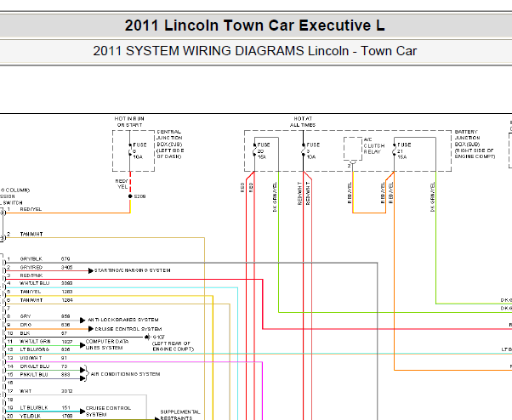
Task: Select the 'SUPPLEMENTAL RESTRAINTS' reference label
Action: pyautogui.click(x=180, y=415)
